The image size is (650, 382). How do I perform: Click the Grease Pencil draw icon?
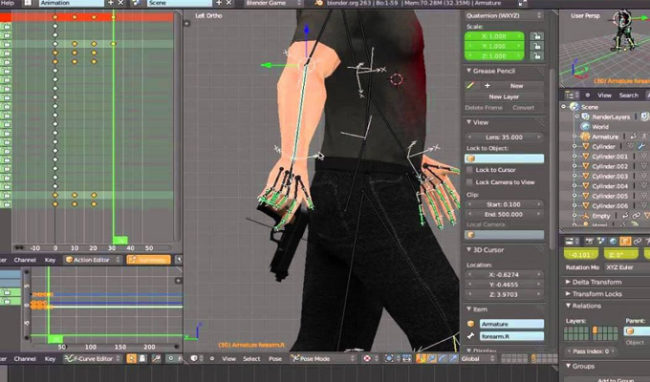click(470, 85)
